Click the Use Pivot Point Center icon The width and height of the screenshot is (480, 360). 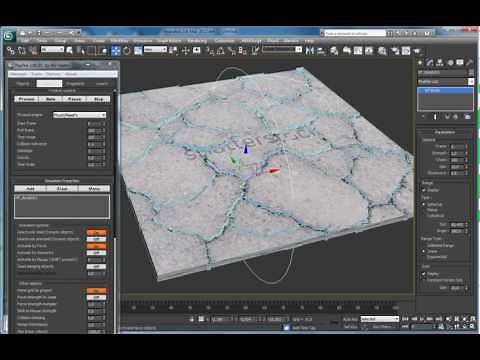pos(173,50)
